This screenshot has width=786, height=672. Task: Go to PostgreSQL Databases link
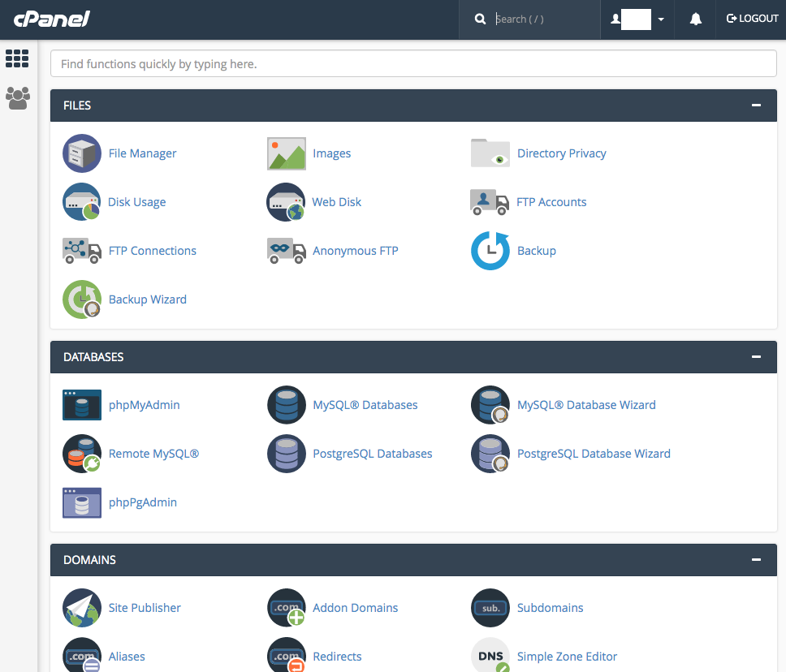(373, 454)
